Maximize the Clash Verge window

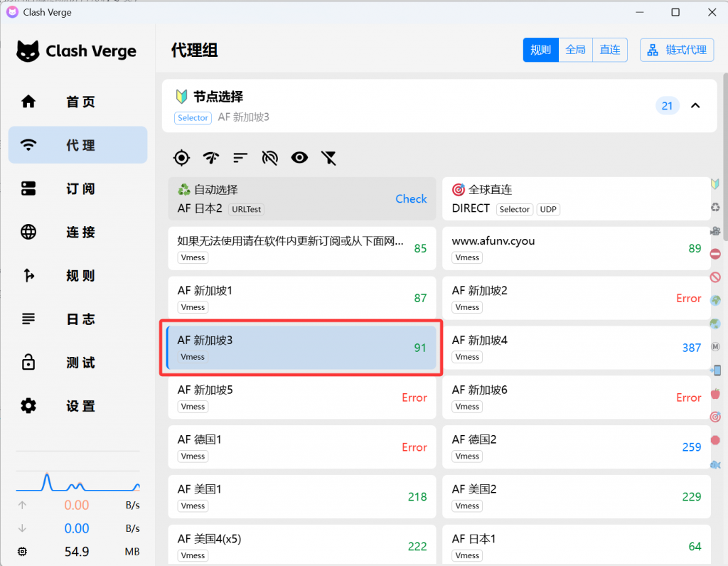click(675, 13)
